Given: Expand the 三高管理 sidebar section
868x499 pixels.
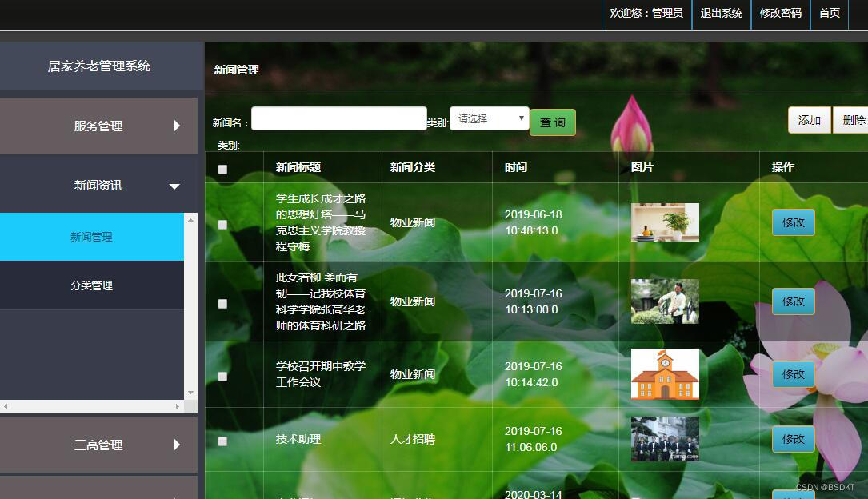Looking at the screenshot, I should tap(98, 445).
